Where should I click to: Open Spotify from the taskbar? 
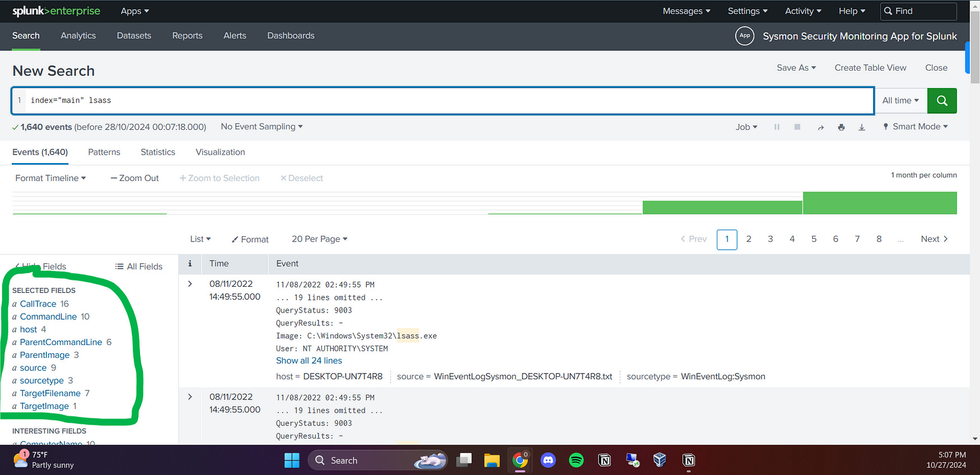576,460
